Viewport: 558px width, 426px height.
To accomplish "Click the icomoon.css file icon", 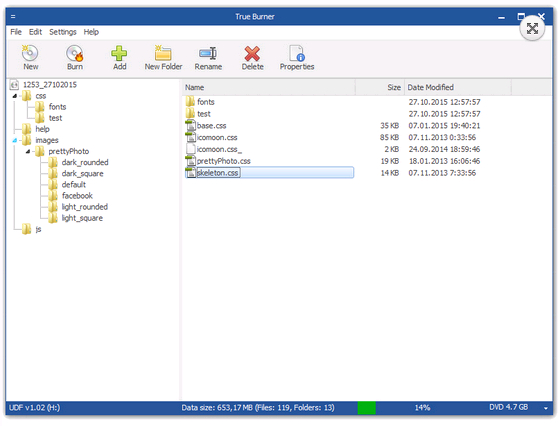I will (191, 137).
